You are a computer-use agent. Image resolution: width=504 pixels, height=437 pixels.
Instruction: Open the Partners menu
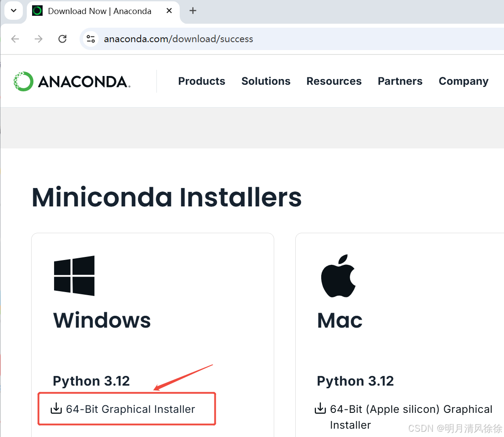point(400,81)
